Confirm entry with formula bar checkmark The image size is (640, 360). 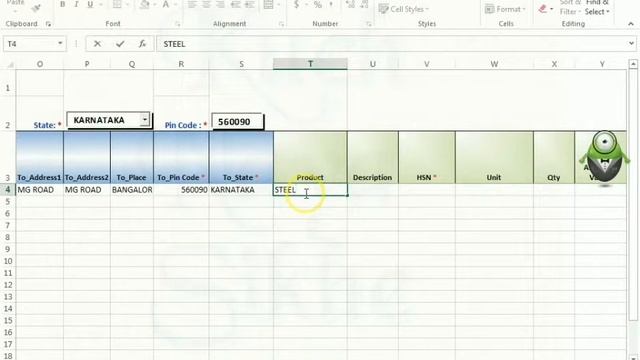coord(120,44)
